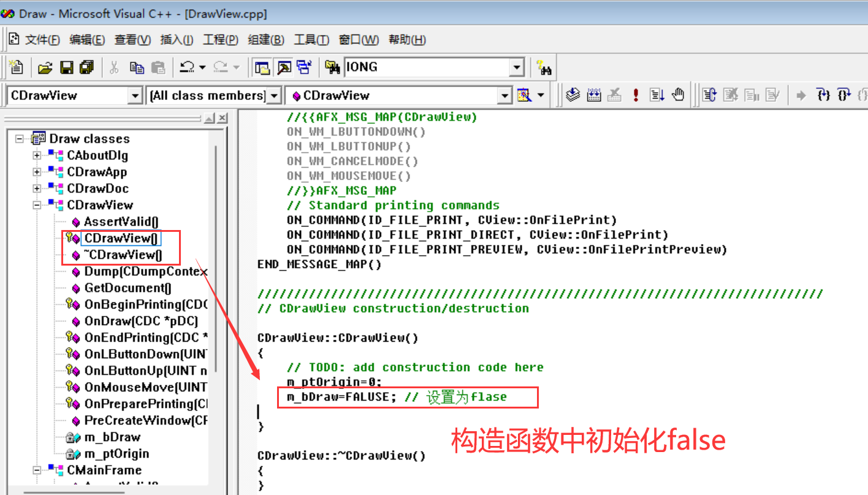Click the Build icon
868x495 pixels.
[594, 95]
